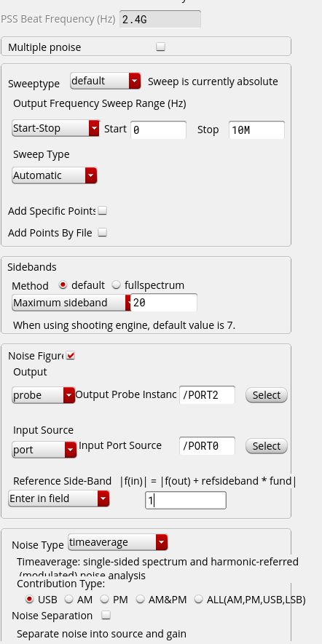Viewport: 322px width, 644px height.
Task: Select the fullspectrum sideband method
Action: (117, 285)
